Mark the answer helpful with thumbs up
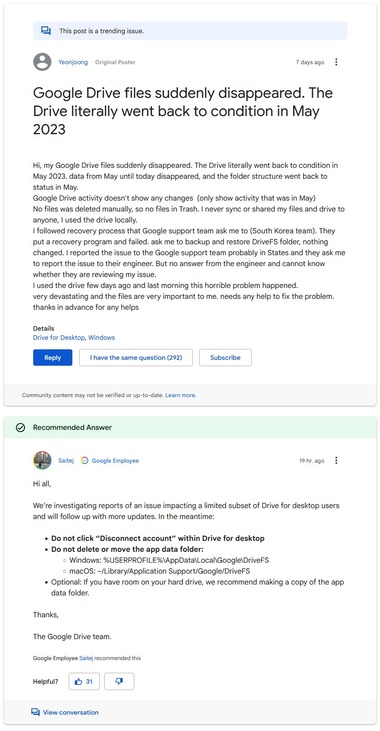 tap(84, 682)
